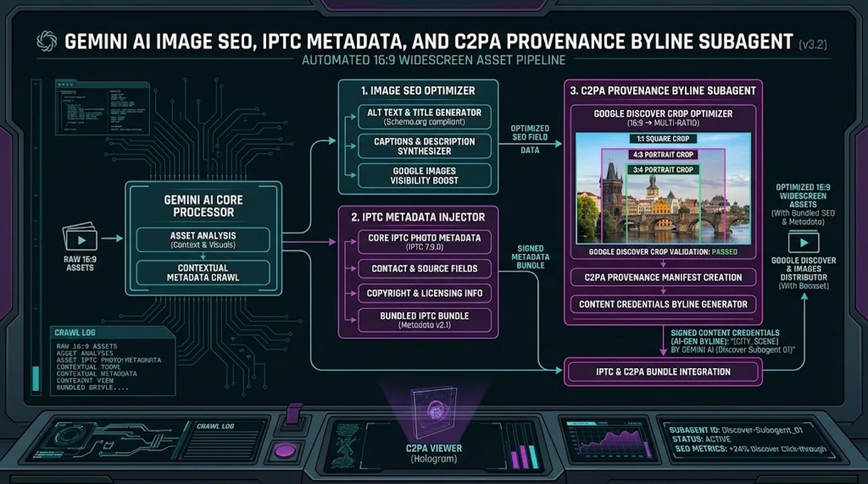Click the "(v3.2)" version label

point(812,44)
